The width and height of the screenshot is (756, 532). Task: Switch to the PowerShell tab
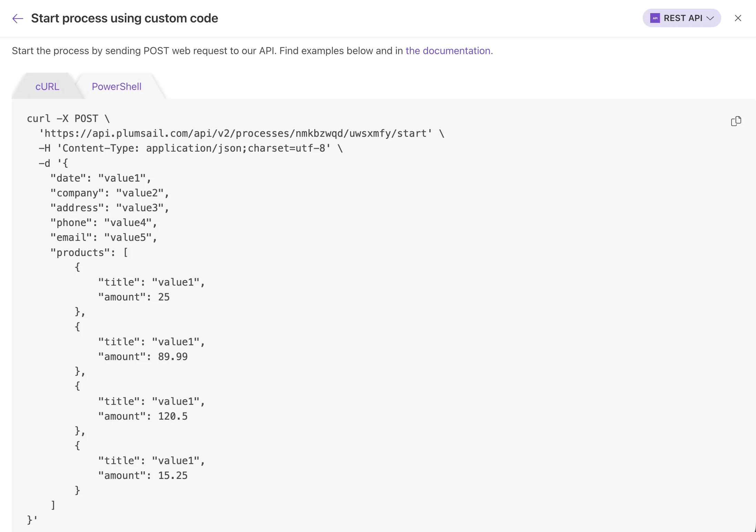click(x=116, y=86)
